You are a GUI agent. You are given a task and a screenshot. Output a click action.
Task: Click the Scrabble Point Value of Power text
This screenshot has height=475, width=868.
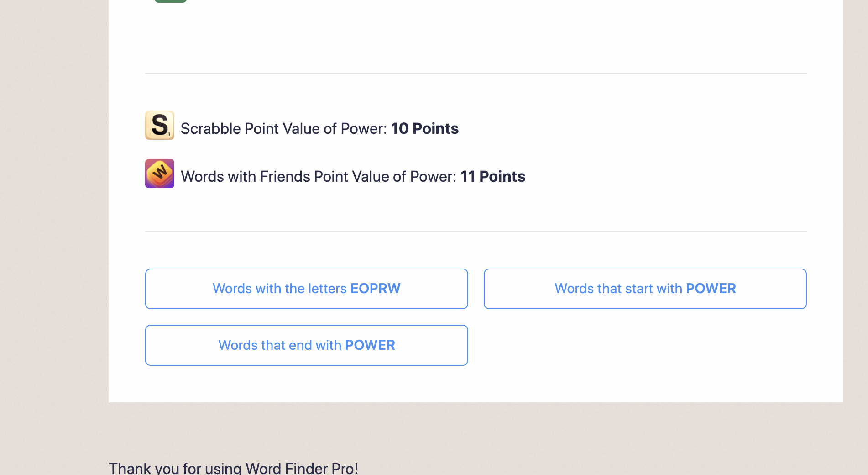[x=284, y=129]
